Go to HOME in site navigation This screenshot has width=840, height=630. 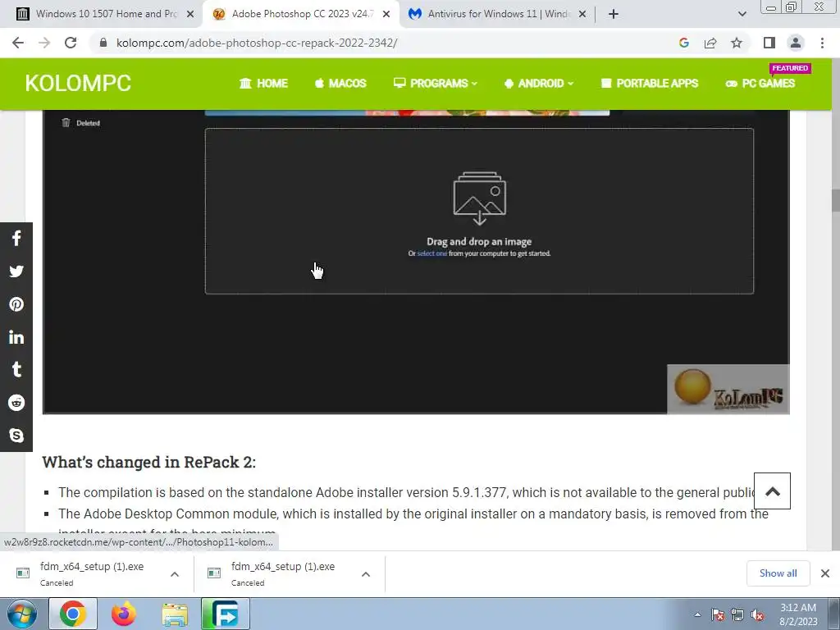[x=263, y=84]
